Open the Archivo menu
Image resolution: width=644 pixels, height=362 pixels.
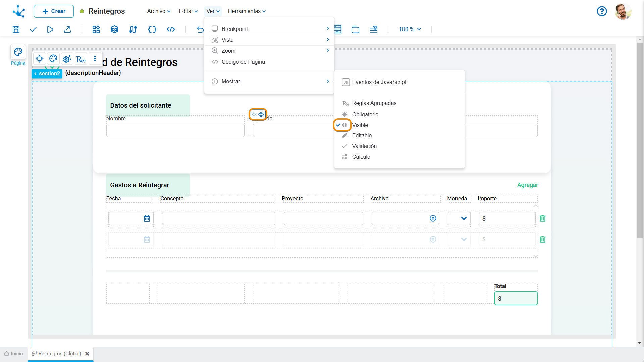159,11
